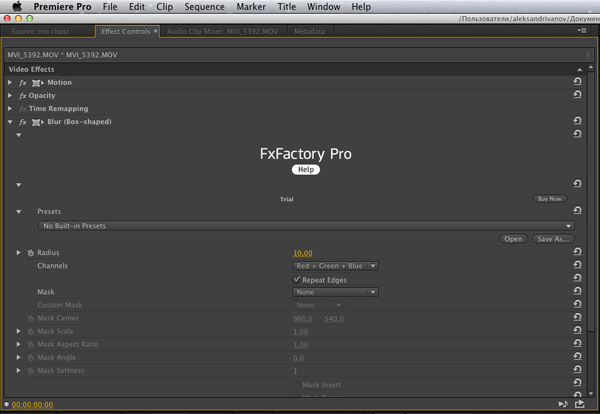Open the No Built-in Presets dropdown

(306, 226)
